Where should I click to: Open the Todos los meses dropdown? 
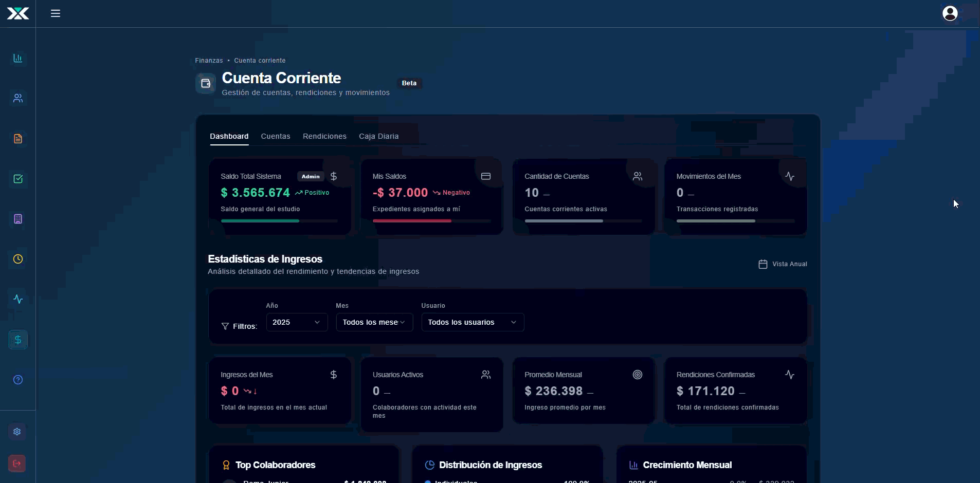374,322
